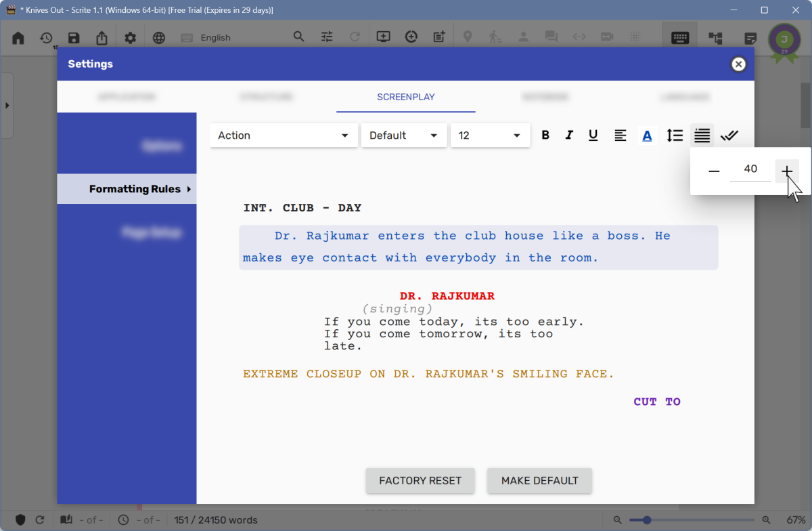Click the MAKE DEFAULT button

(x=539, y=480)
